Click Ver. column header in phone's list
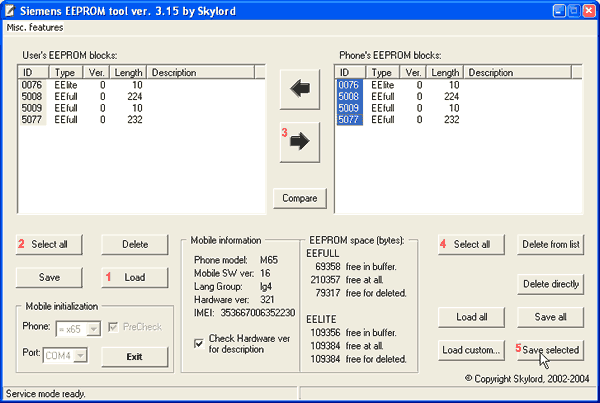The height and width of the screenshot is (403, 600). click(413, 72)
